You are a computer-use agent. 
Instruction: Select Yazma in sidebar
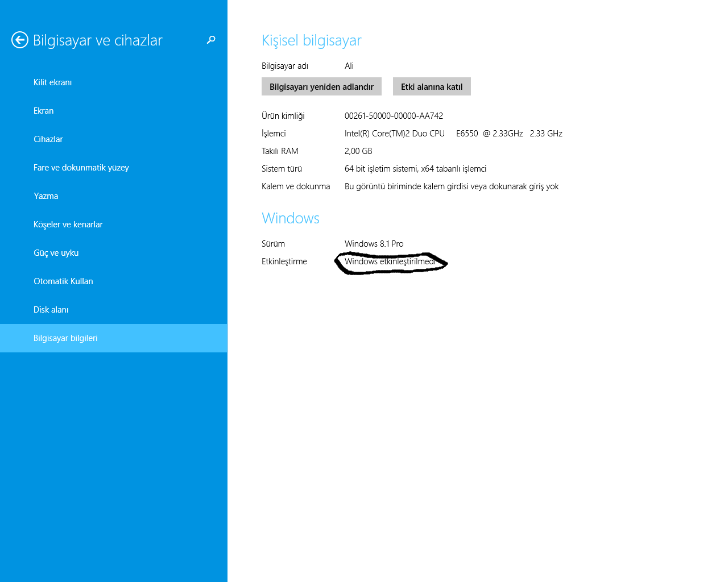[114, 196]
